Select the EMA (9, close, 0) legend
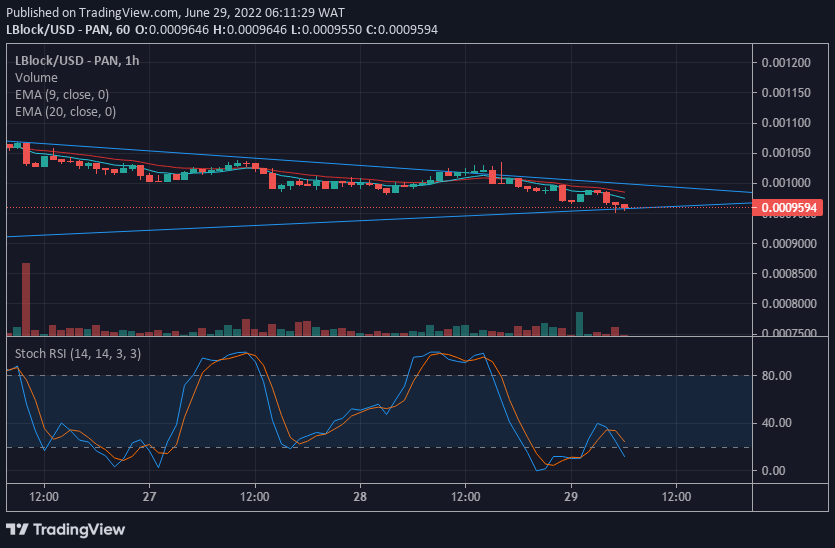835x548 pixels. point(62,95)
